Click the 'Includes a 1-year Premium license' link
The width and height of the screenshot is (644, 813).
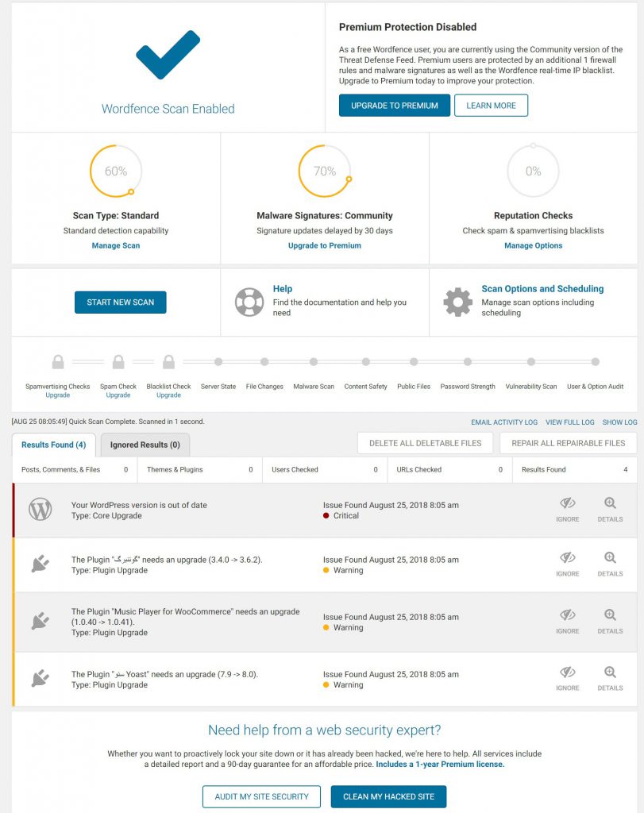(440, 765)
